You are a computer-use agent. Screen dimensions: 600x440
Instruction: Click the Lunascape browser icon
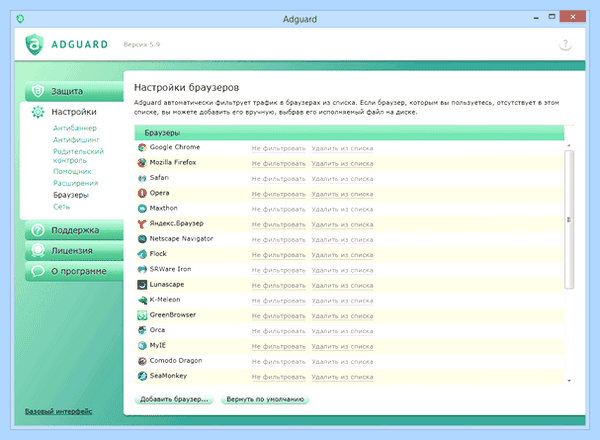[x=142, y=285]
